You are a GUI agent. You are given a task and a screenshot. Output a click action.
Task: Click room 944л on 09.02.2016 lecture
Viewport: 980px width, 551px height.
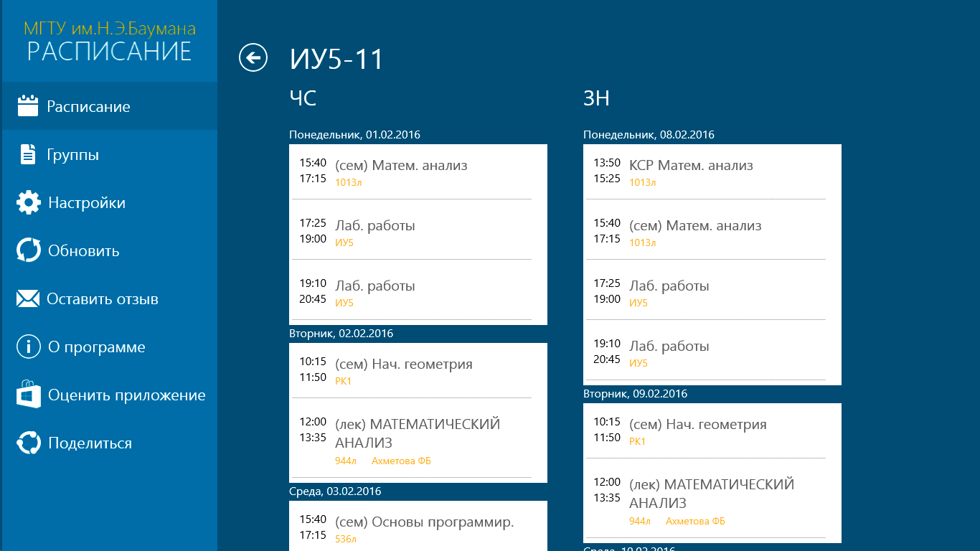[640, 522]
